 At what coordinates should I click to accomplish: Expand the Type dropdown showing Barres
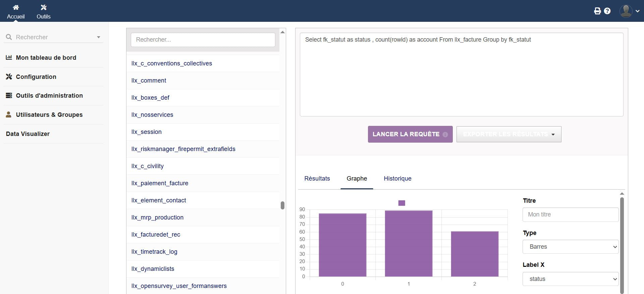pyautogui.click(x=570, y=247)
